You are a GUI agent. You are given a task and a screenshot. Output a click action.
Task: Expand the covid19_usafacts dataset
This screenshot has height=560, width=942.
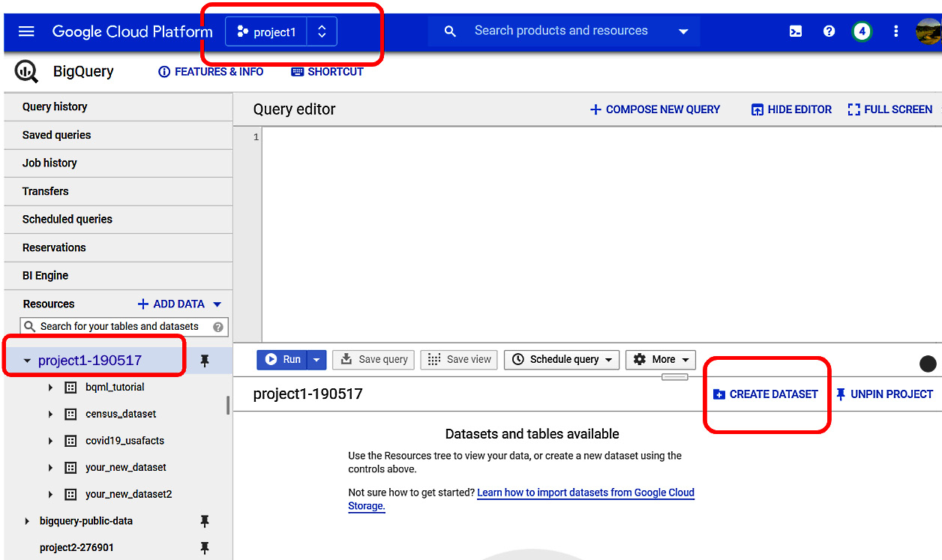(50, 441)
